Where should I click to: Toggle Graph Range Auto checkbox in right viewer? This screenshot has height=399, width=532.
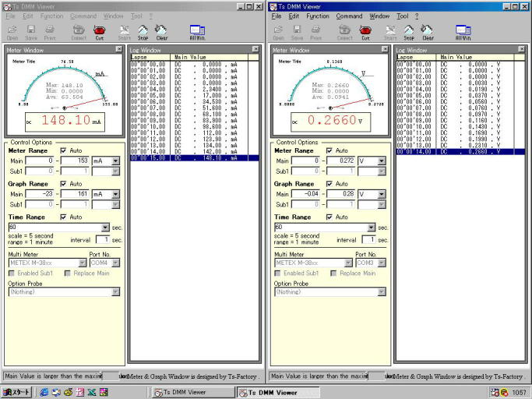329,184
